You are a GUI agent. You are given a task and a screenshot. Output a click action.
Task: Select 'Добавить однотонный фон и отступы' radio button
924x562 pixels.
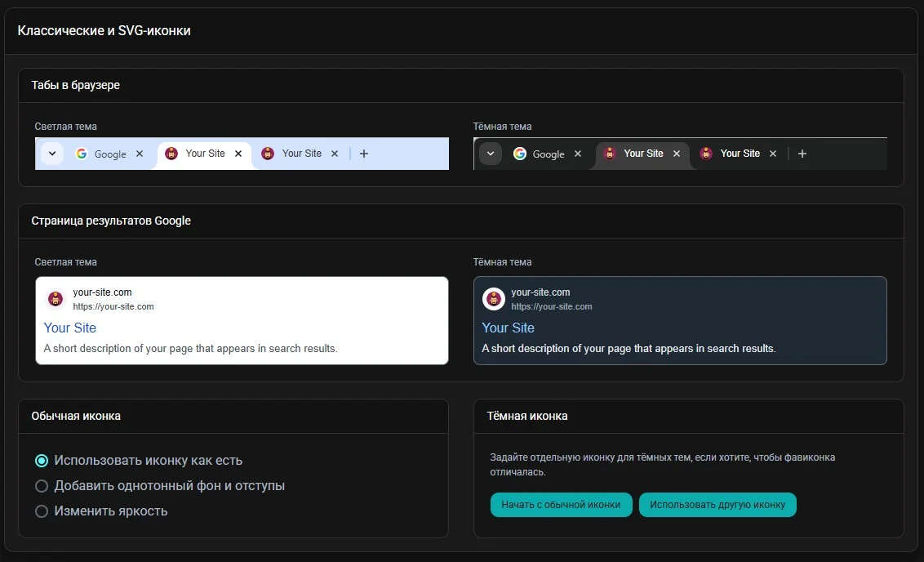[x=42, y=486]
